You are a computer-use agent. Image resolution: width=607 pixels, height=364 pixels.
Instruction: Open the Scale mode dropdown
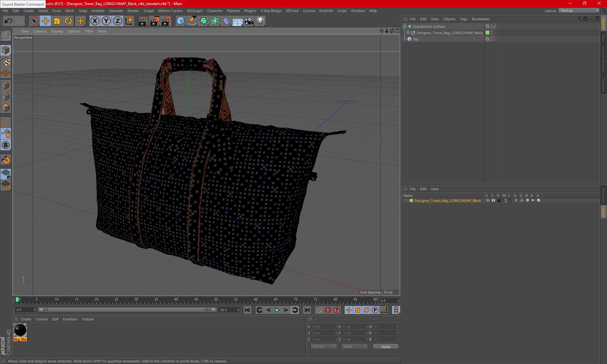pyautogui.click(x=355, y=347)
